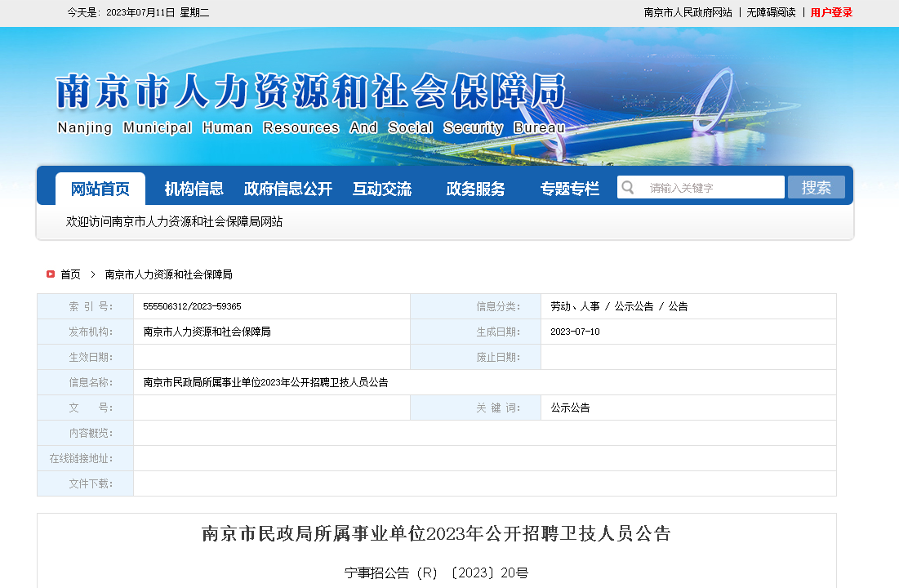Screen dimensions: 899x588
Task: Open the 专题专栏 navigation item
Action: (569, 189)
